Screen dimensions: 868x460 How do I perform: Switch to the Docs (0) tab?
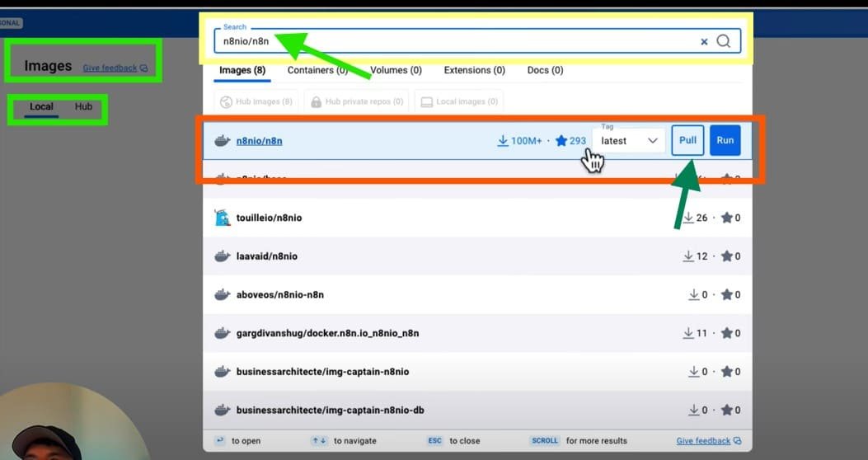[x=545, y=70]
